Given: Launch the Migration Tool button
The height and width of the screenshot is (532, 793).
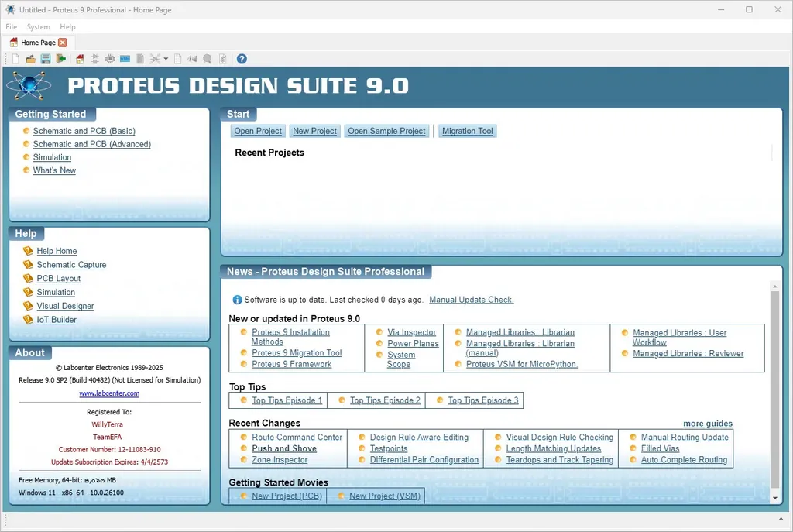Looking at the screenshot, I should tap(467, 131).
